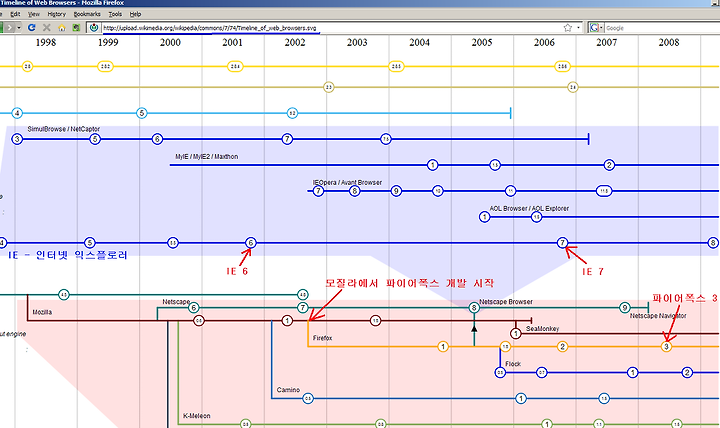This screenshot has width=720, height=428.
Task: Click the 'Camino' label
Action: tap(288, 390)
